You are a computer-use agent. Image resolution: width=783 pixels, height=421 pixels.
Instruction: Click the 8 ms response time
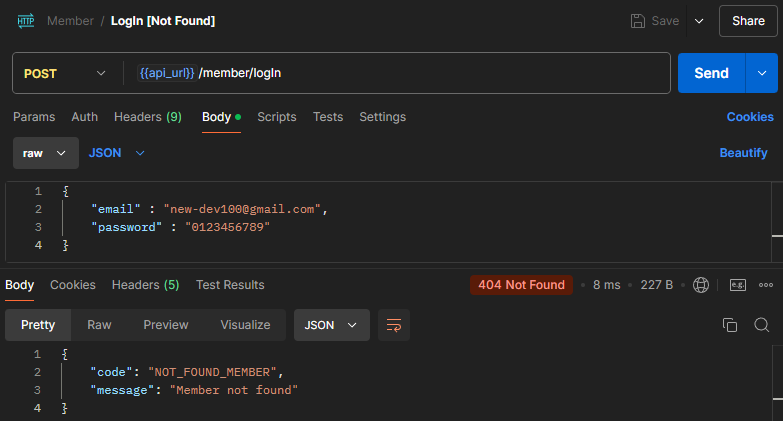point(606,285)
